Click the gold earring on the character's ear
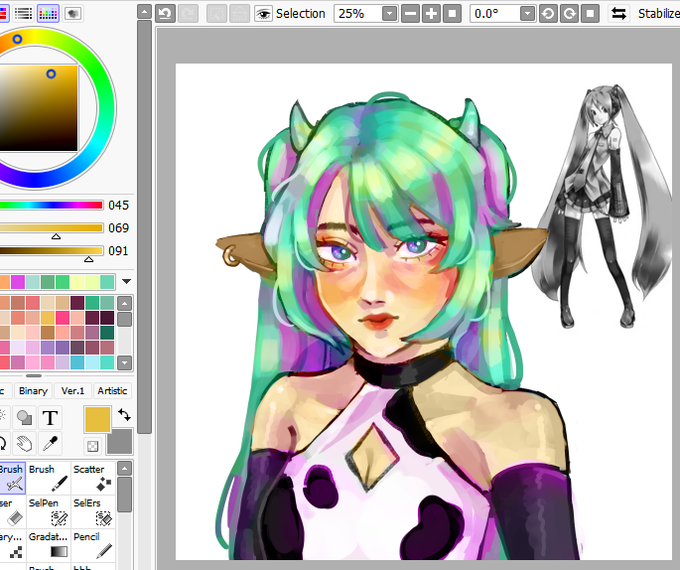This screenshot has width=680, height=570. pyautogui.click(x=229, y=256)
